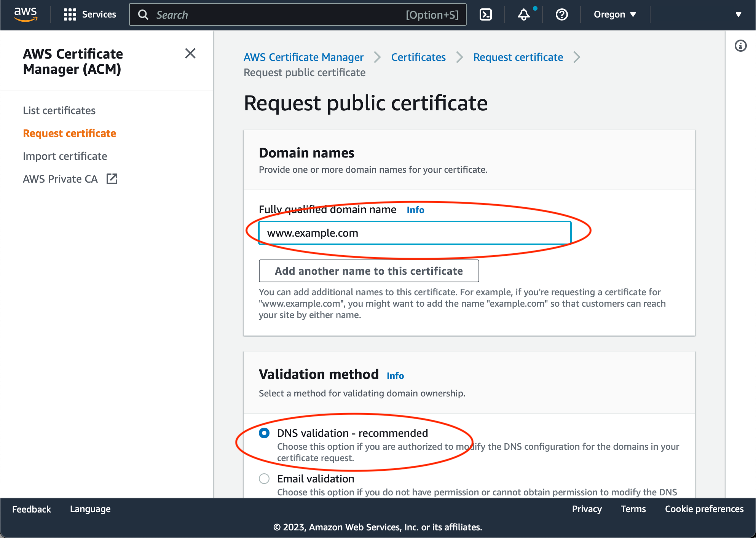Viewport: 756px width, 538px height.
Task: Click the 'Request public certificate' page heading
Action: coord(365,103)
